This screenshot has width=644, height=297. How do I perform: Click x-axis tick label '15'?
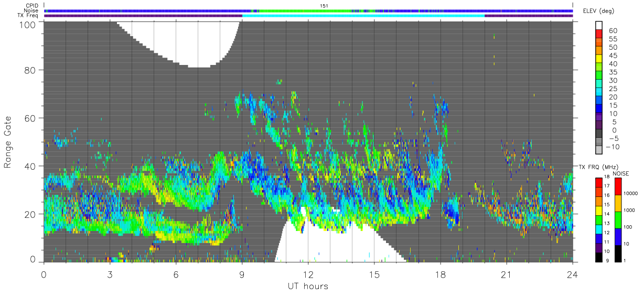tap(374, 274)
